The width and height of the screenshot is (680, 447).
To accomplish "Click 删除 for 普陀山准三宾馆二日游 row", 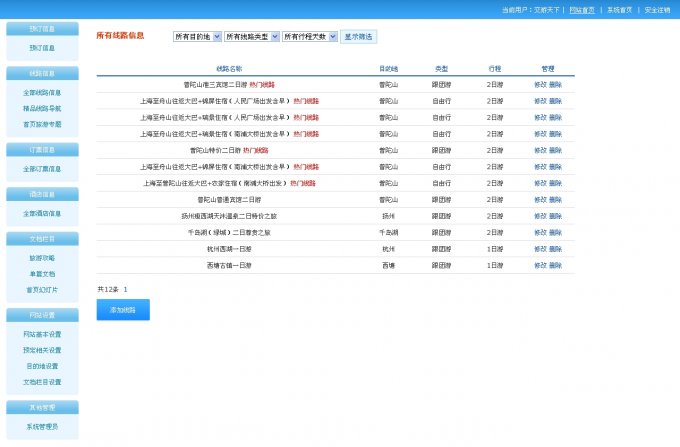I will [x=555, y=85].
